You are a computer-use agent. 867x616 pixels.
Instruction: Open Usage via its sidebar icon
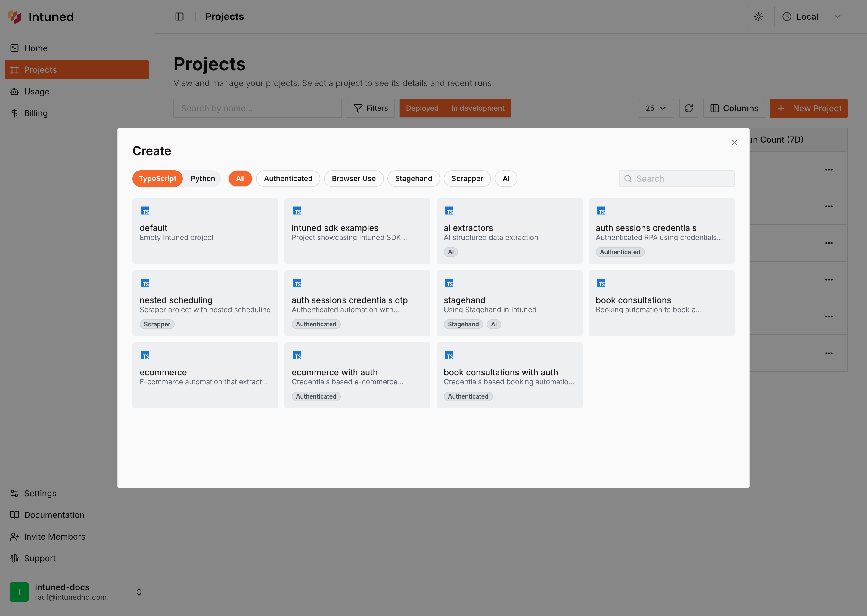click(x=14, y=91)
